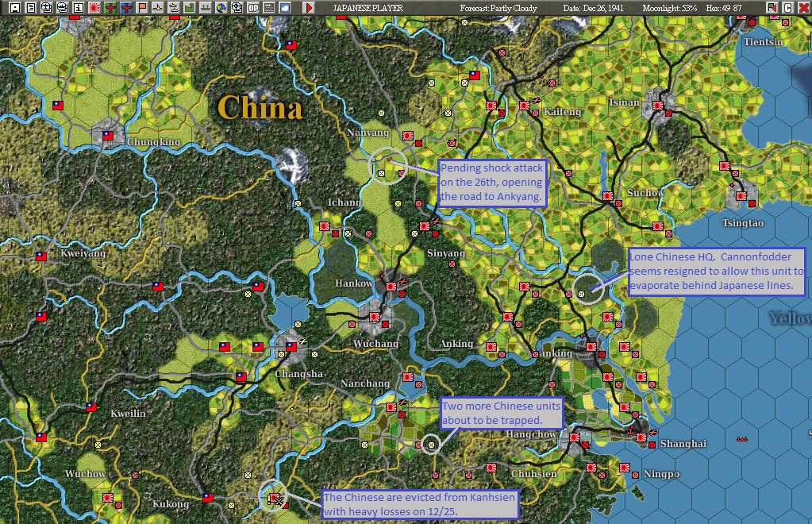Click the red X exit button
Viewport: 812px width, 524px height.
pyautogui.click(x=804, y=8)
